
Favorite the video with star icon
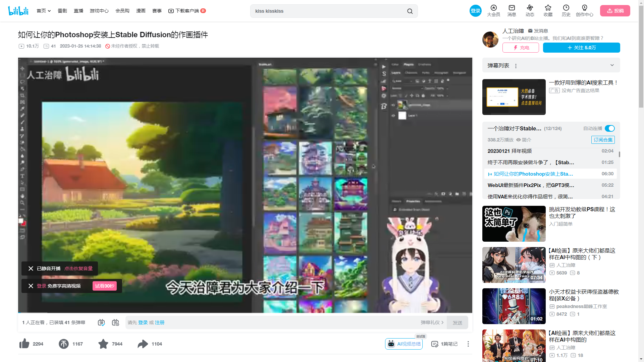click(x=103, y=344)
